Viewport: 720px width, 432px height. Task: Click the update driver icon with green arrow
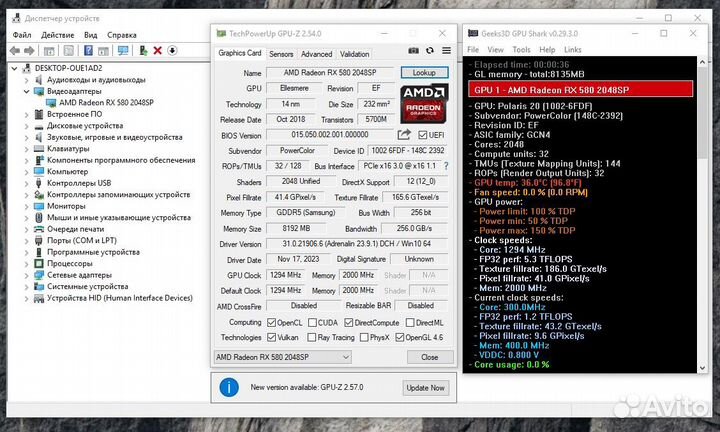point(143,50)
